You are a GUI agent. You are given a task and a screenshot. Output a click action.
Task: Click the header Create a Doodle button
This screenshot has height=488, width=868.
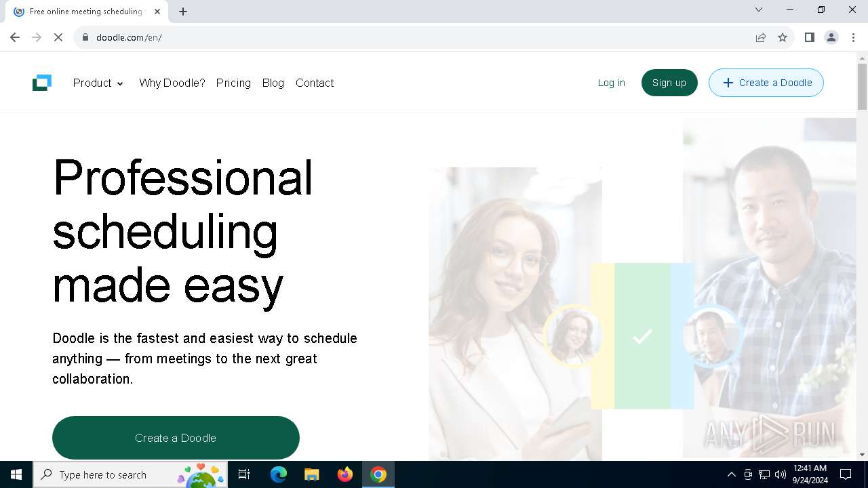click(766, 83)
